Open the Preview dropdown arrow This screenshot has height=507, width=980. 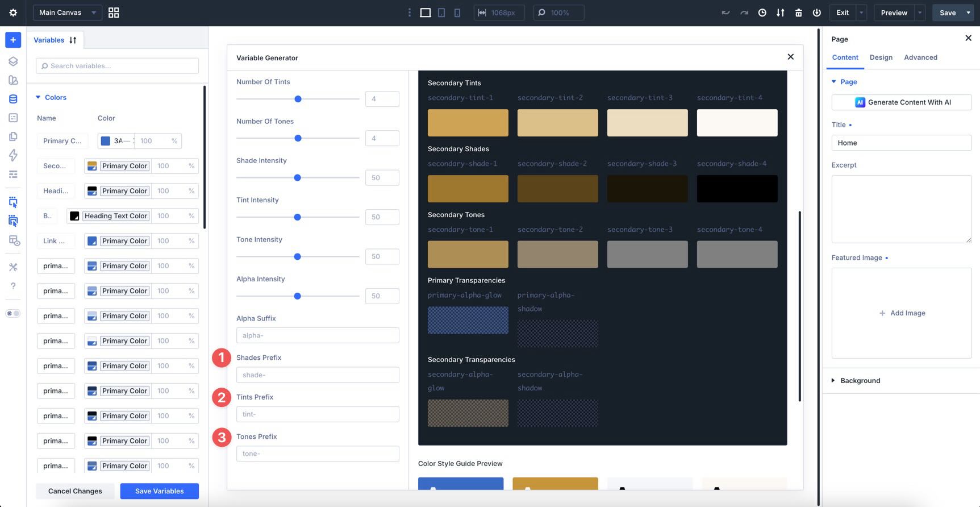point(920,13)
